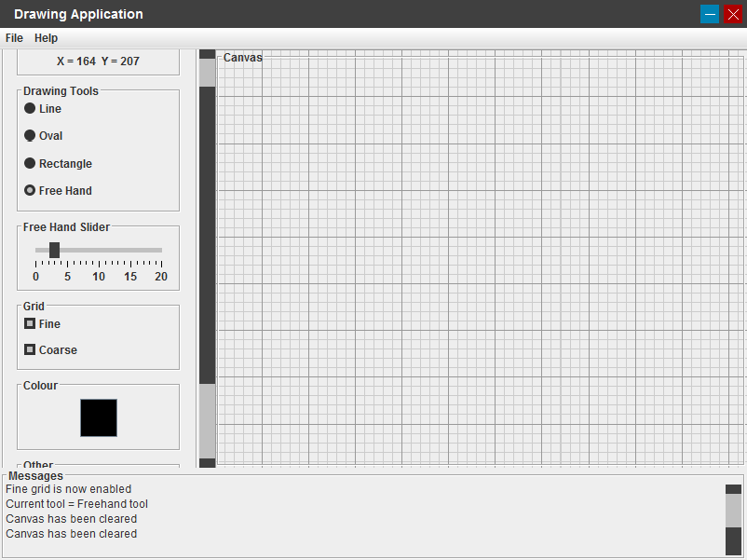
Task: Click the tool panel scrollbar up arrow
Action: [x=207, y=54]
